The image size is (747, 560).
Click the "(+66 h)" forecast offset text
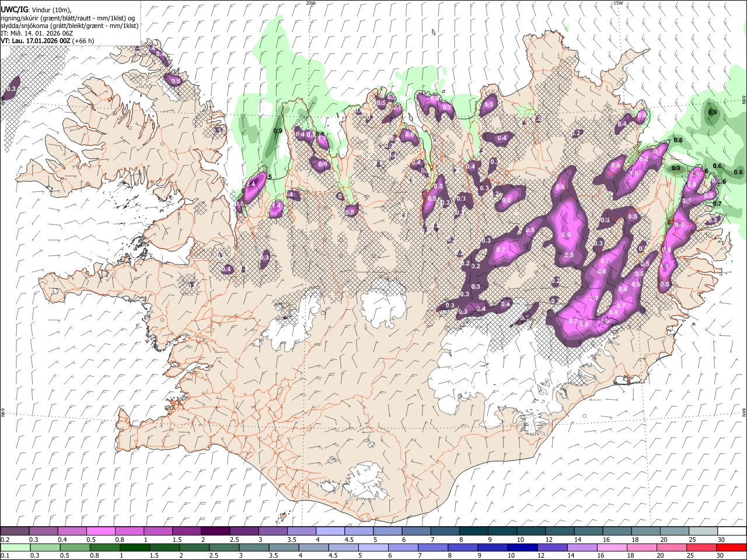point(83,41)
